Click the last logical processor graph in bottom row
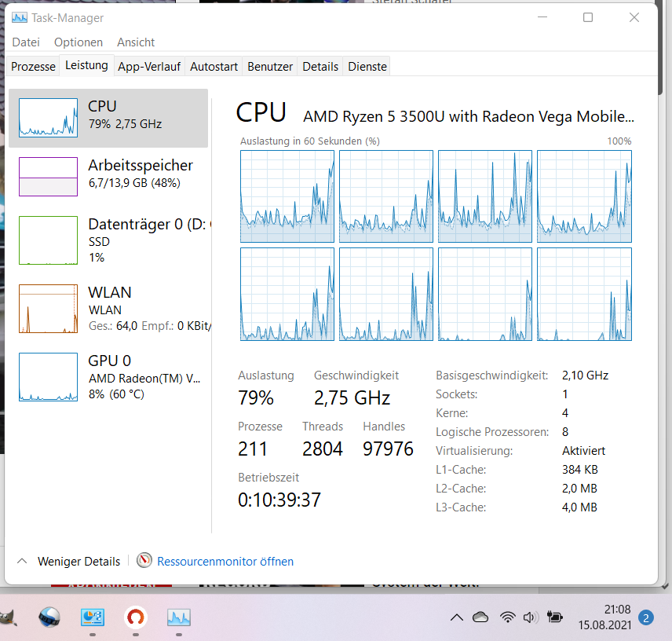Image resolution: width=672 pixels, height=641 pixels. [584, 294]
